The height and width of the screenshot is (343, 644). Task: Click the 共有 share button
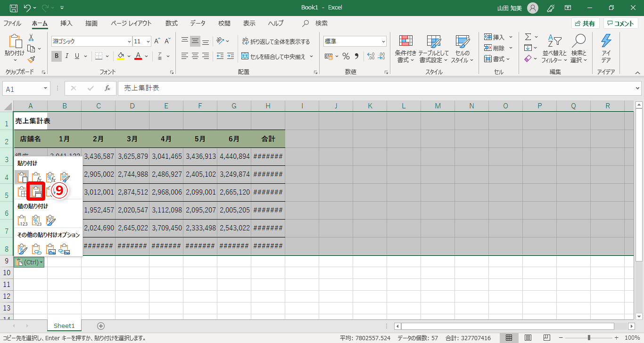[x=585, y=24]
